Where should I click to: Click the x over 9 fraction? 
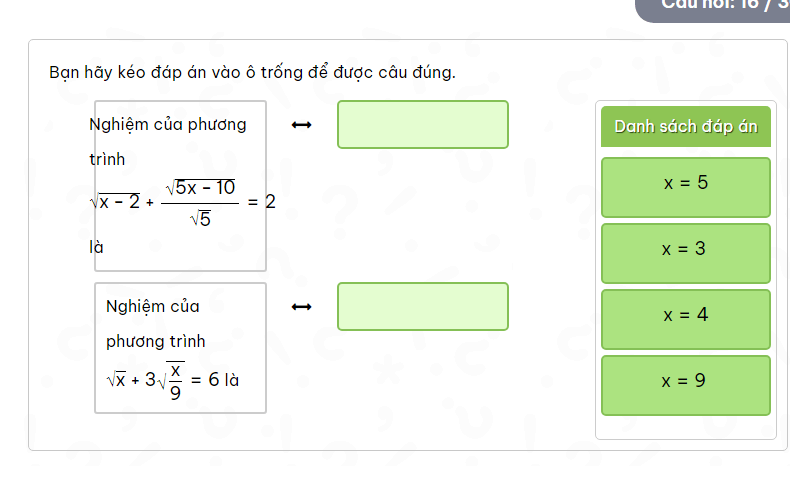pyautogui.click(x=175, y=380)
